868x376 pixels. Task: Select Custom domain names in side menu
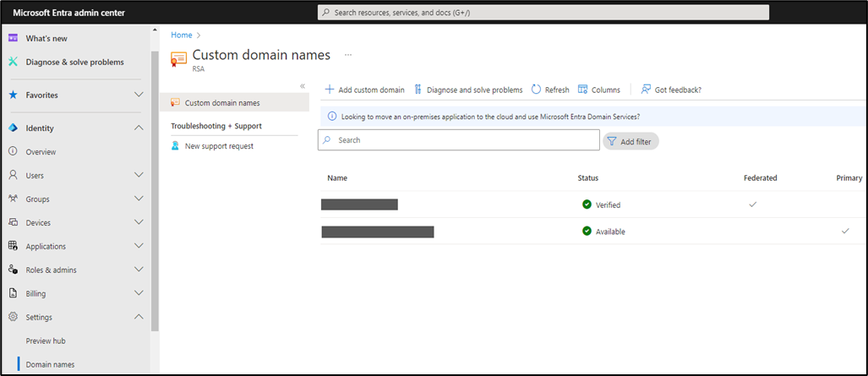pos(222,103)
